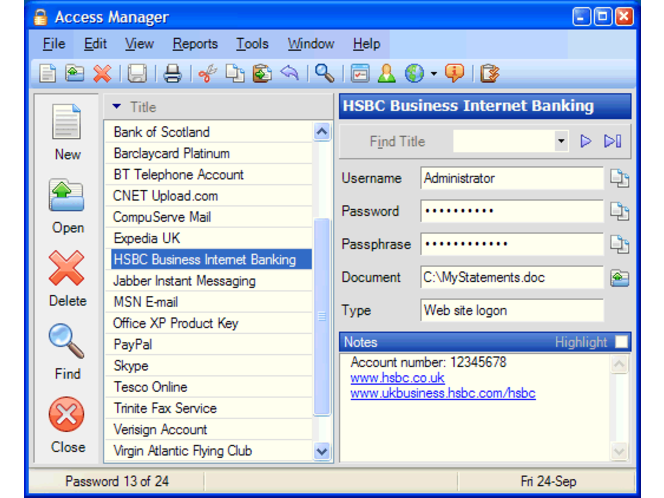Click the large Open sidebar button
Screen dimensions: 664x498
pos(67,206)
